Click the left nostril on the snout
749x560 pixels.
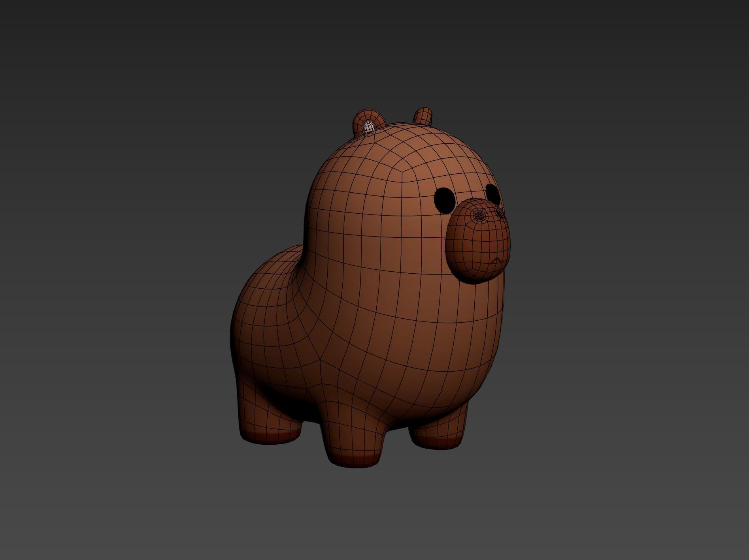[x=479, y=216]
